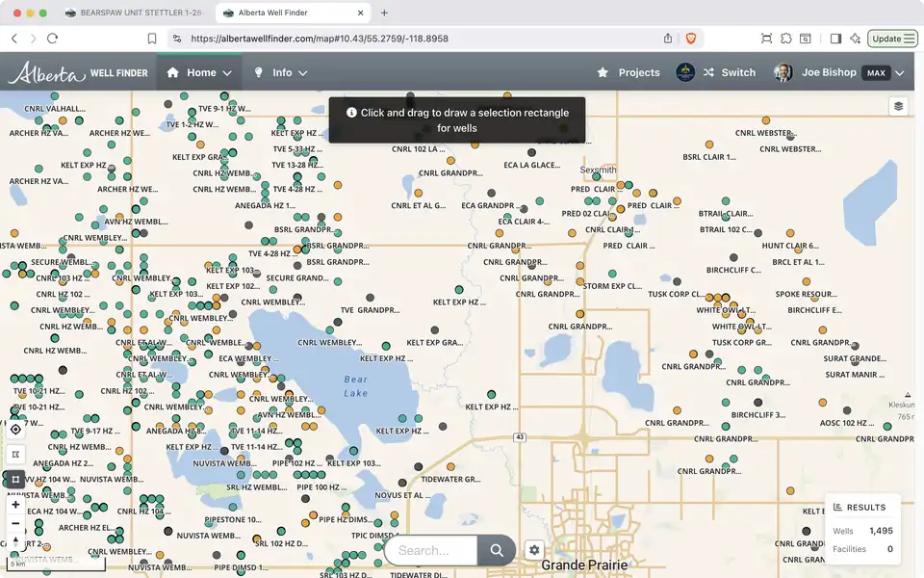Viewport: 924px width, 578px height.
Task: Click the Facilities count row
Action: pyautogui.click(x=862, y=549)
